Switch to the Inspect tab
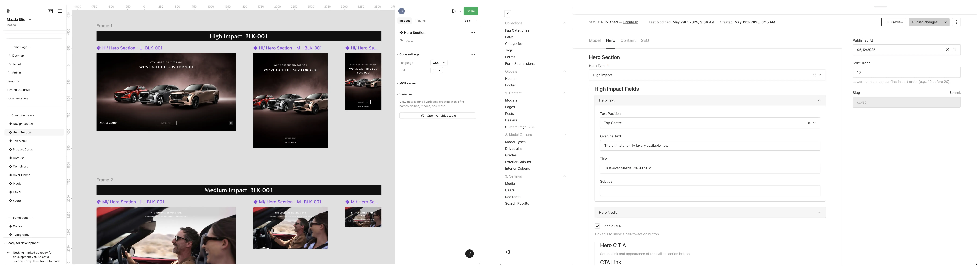The image size is (980, 269). click(x=404, y=21)
